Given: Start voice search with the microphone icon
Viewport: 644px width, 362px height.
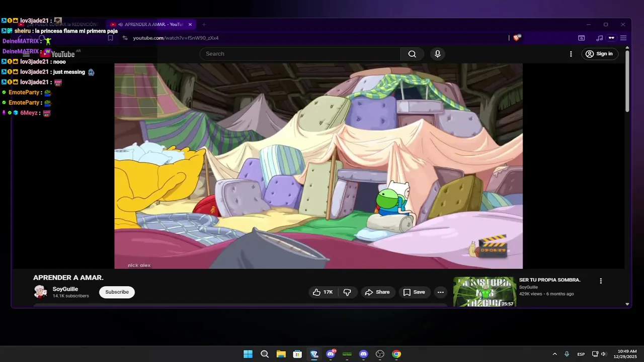Looking at the screenshot, I should tap(438, 54).
